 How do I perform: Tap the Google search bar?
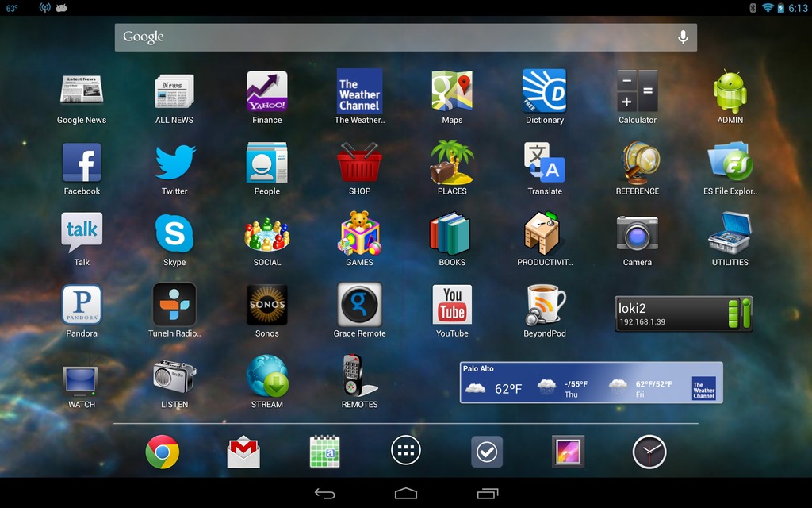click(405, 37)
